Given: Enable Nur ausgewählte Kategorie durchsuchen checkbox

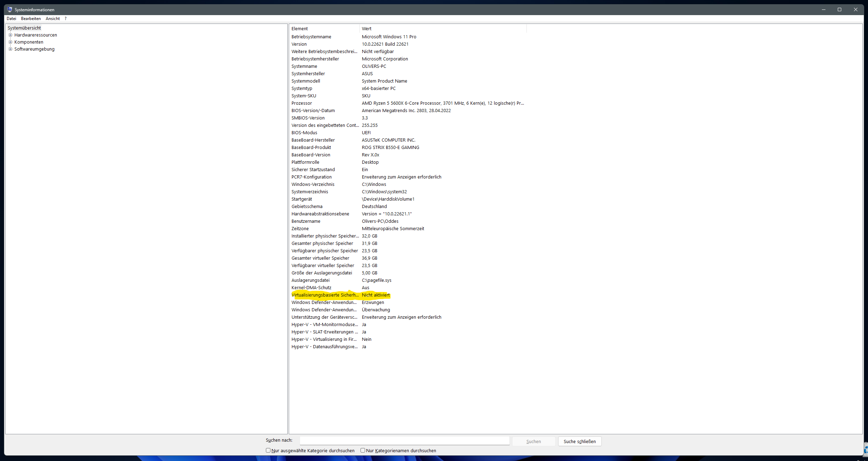Looking at the screenshot, I should coord(268,450).
